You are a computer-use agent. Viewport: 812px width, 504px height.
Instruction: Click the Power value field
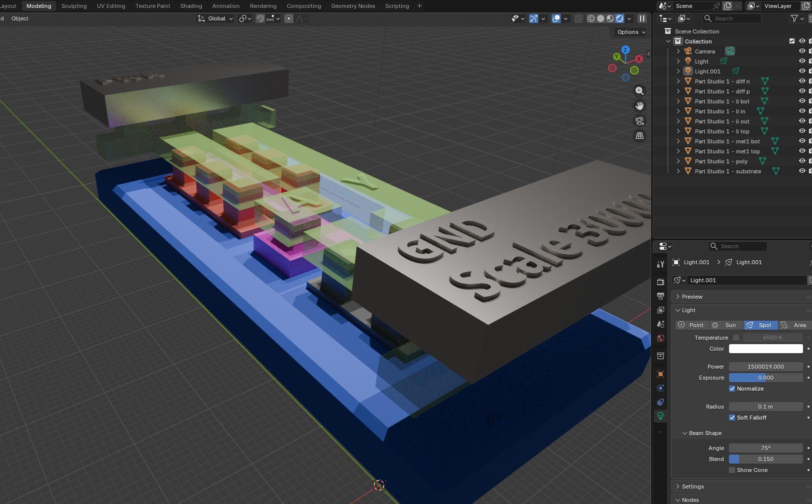pos(766,366)
